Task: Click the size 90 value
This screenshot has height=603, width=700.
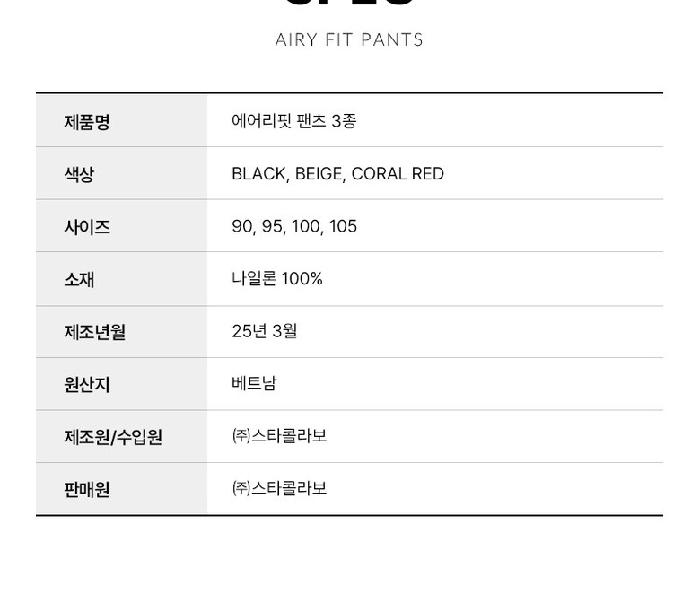Action: [242, 226]
